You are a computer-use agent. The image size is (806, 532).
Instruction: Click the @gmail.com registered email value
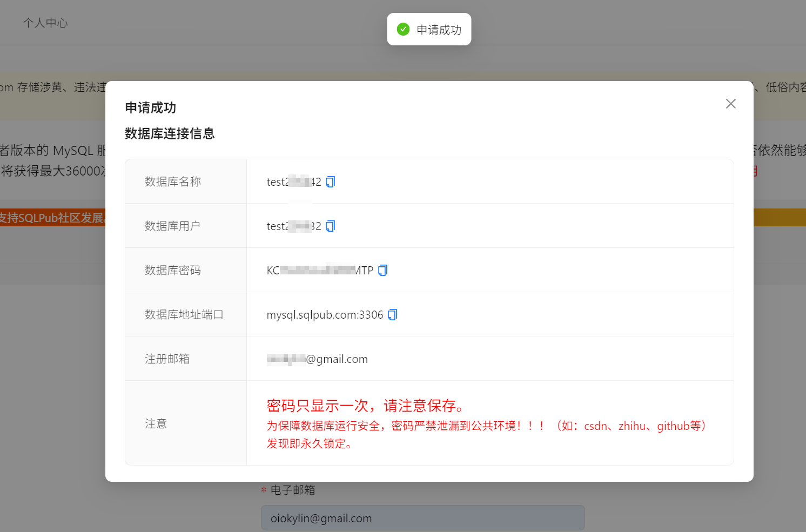(x=336, y=359)
